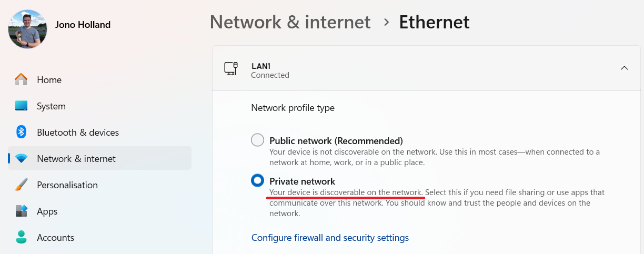Open the Home icon in the sidebar
The width and height of the screenshot is (644, 254).
tap(21, 79)
